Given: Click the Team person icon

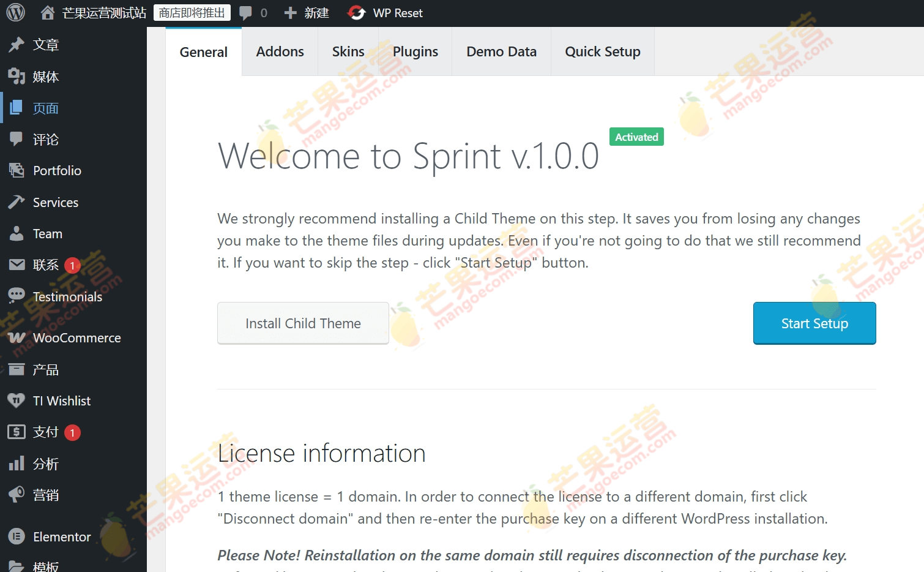Looking at the screenshot, I should point(17,233).
